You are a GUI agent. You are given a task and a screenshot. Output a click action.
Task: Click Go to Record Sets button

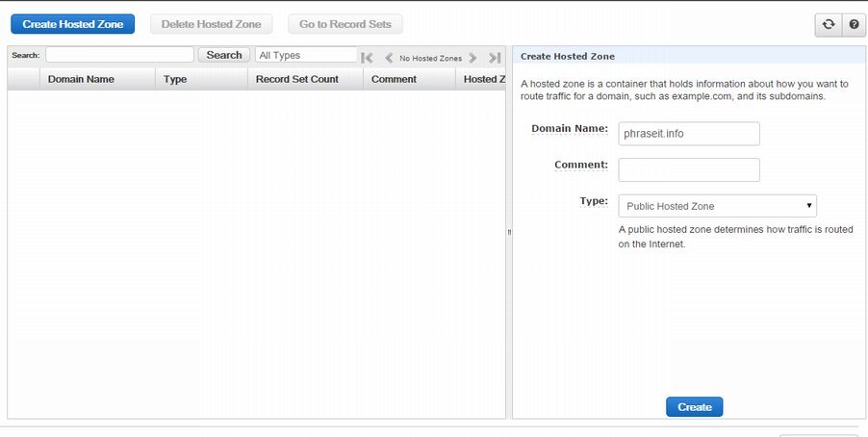point(345,24)
